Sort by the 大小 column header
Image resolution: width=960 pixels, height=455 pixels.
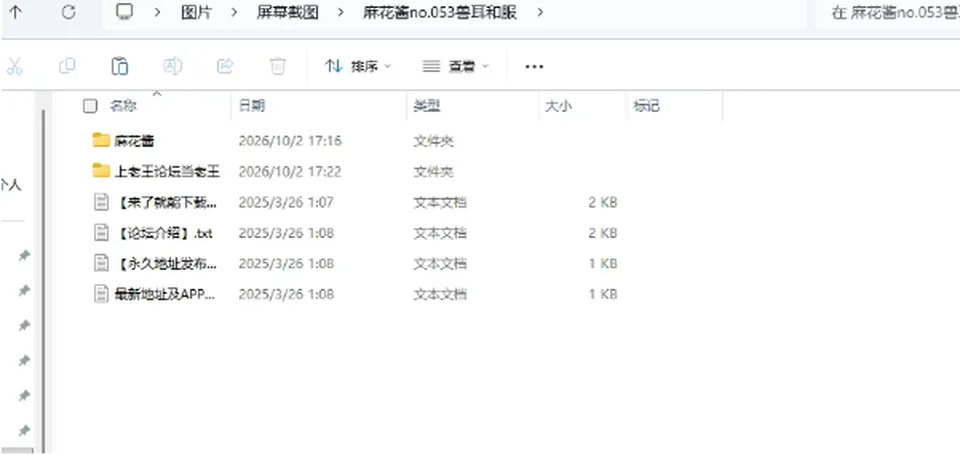558,106
